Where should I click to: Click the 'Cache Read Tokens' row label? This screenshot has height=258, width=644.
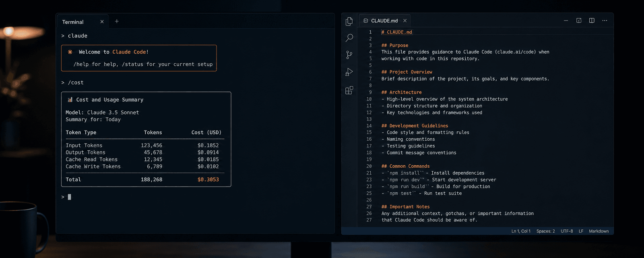coord(92,159)
